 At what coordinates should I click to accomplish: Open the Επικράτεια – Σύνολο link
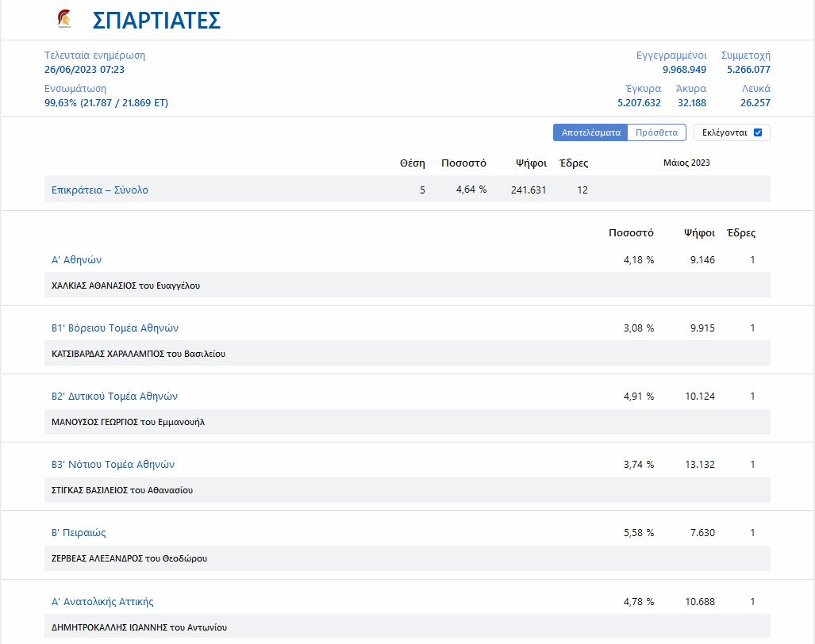100,190
